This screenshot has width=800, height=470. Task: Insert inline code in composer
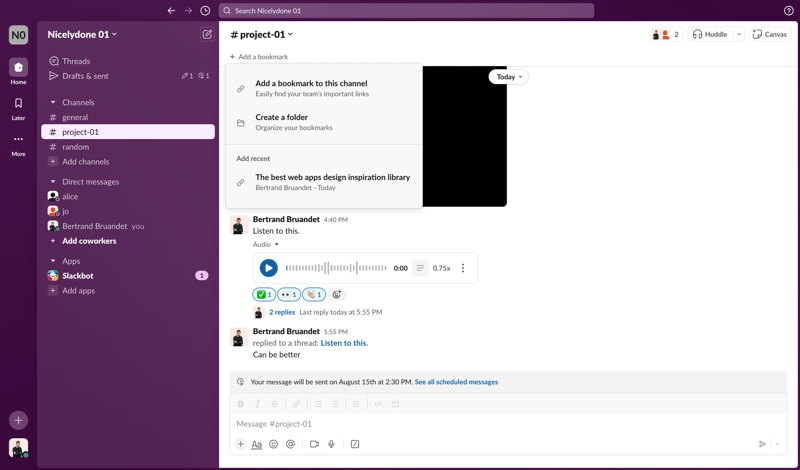point(378,404)
